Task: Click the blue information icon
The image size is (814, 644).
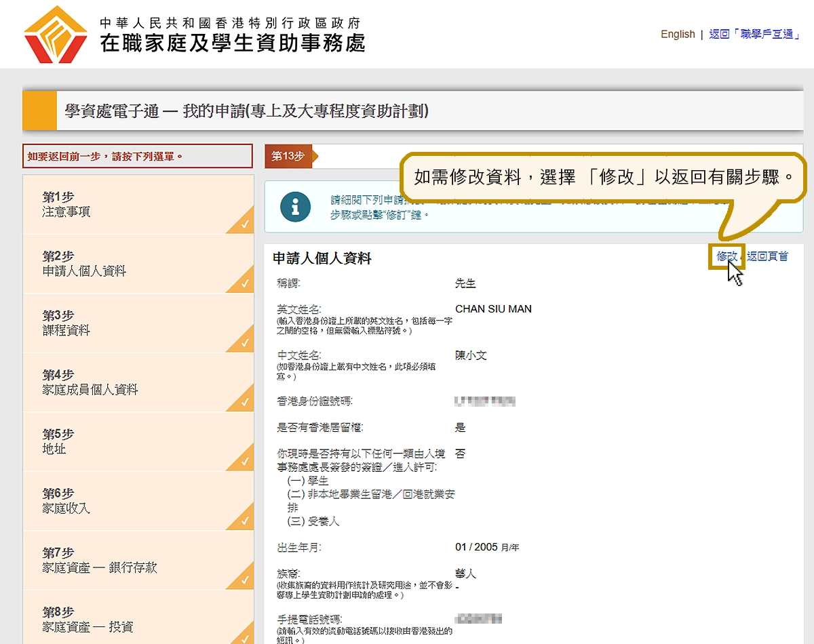Action: pyautogui.click(x=295, y=207)
